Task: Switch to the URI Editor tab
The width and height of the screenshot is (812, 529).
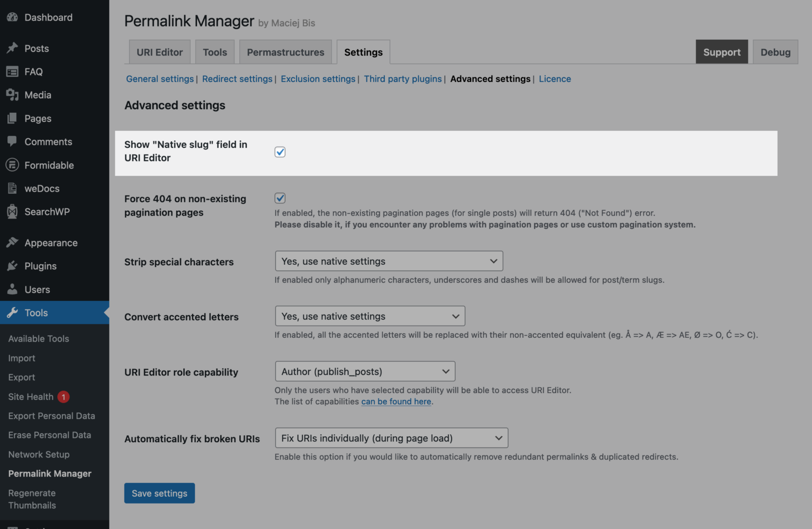Action: [x=159, y=52]
